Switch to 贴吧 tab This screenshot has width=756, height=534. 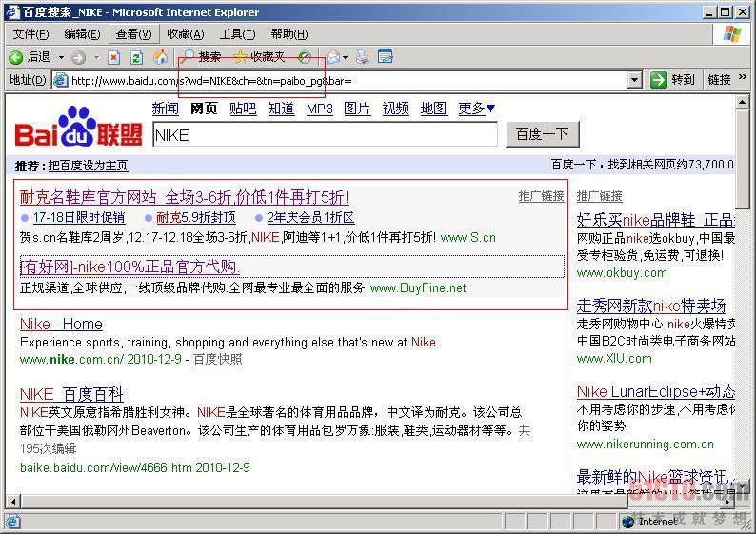coord(243,109)
